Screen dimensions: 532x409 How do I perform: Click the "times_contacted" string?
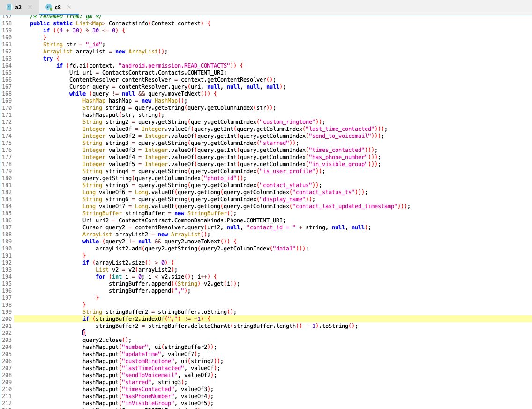pos(338,150)
